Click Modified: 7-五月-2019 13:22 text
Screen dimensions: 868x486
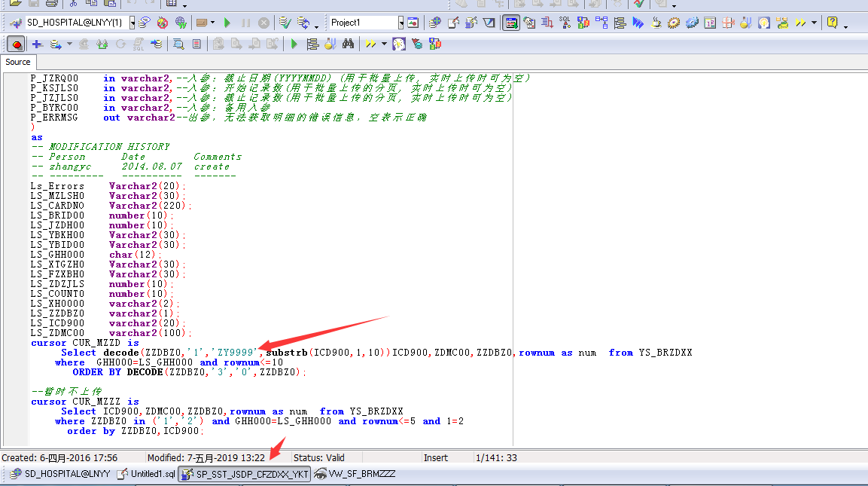(x=206, y=457)
